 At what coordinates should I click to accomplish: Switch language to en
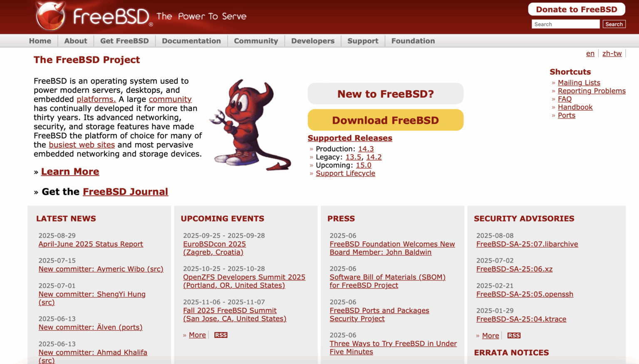pos(590,53)
